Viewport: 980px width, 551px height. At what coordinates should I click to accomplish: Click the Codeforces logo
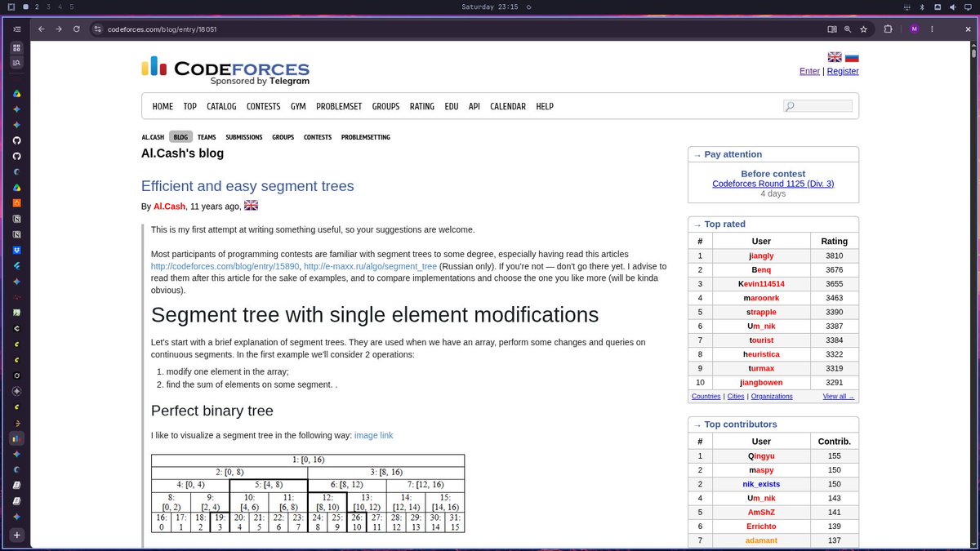[x=225, y=70]
